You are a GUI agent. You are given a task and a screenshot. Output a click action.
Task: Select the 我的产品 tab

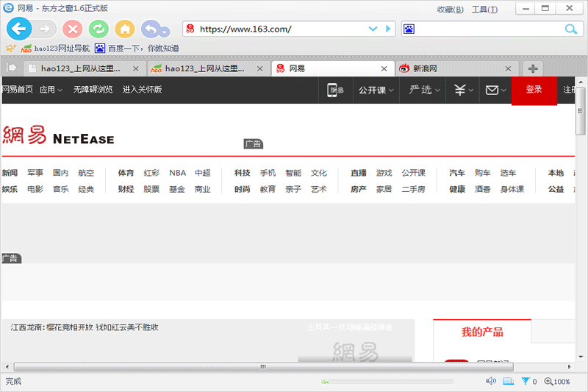[482, 332]
